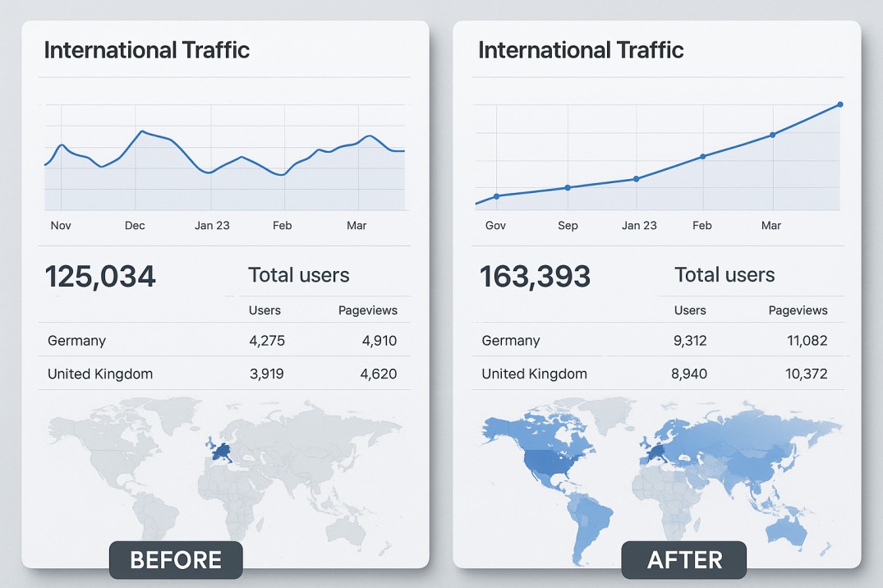Click the Pageviews column header in the After card
Screen dimensions: 883x588
(798, 310)
